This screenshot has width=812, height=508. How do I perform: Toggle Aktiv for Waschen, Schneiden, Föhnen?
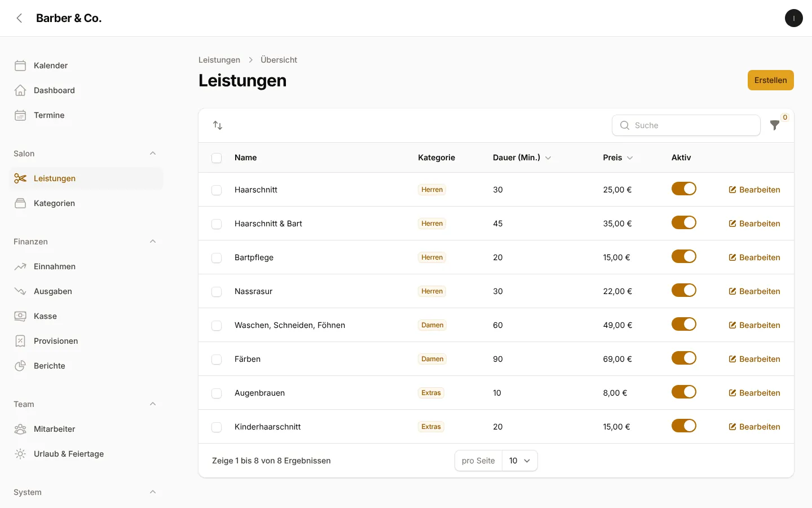683,324
